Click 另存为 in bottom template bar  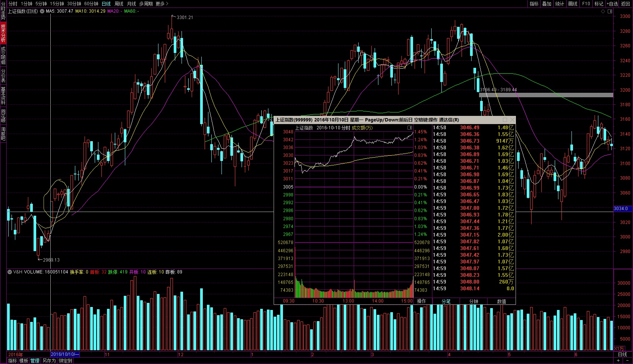click(49, 361)
